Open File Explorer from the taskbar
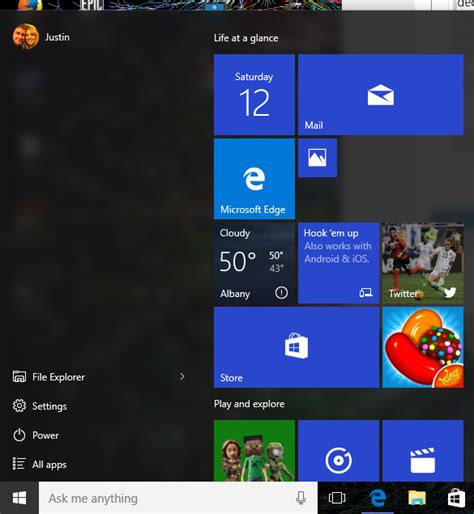 pos(417,498)
